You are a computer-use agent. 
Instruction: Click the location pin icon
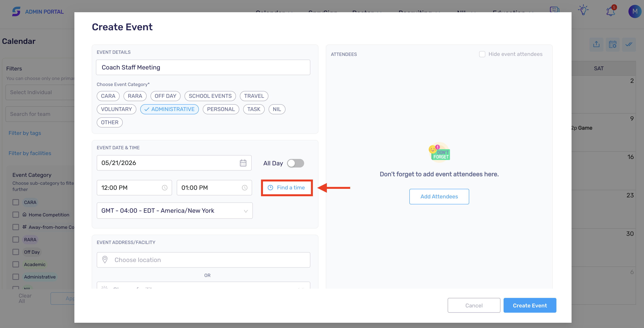[105, 259]
